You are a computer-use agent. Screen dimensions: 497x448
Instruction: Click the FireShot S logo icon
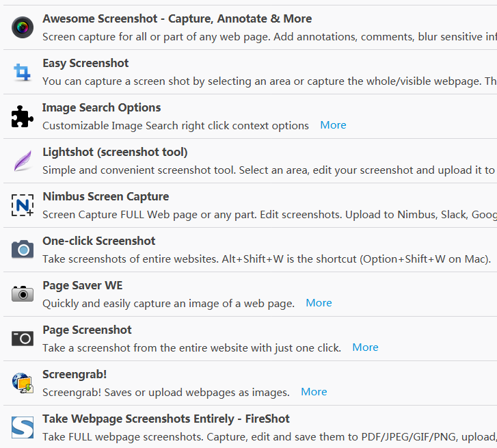point(23,427)
